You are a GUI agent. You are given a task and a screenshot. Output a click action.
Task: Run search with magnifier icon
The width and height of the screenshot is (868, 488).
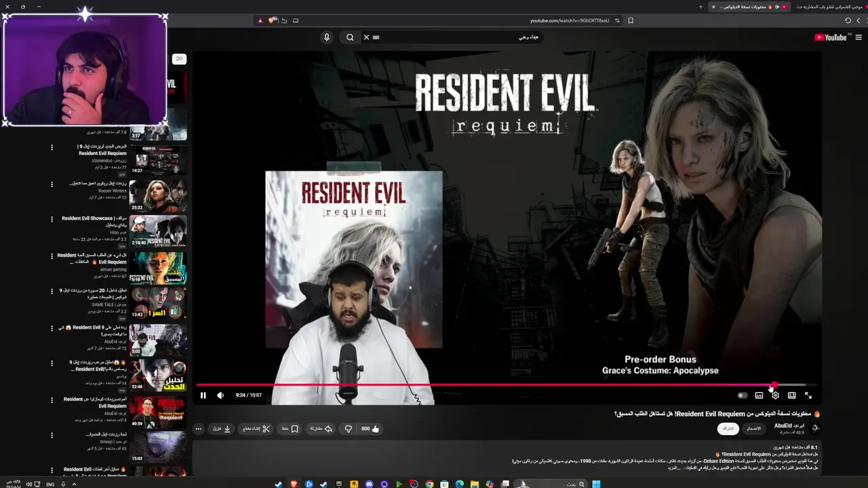(350, 37)
